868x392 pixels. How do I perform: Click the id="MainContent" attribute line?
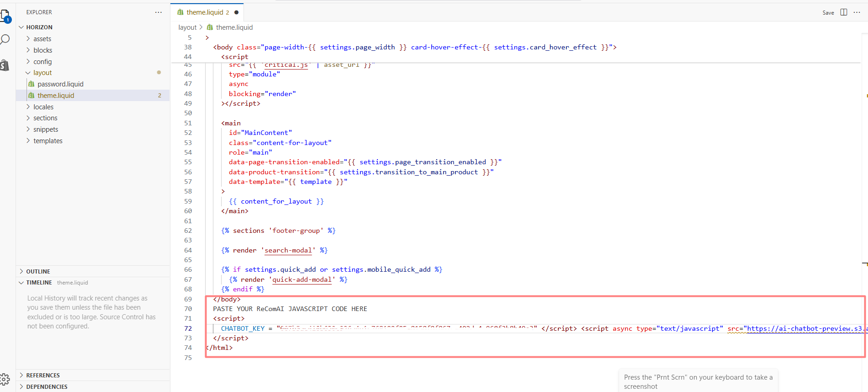[260, 133]
